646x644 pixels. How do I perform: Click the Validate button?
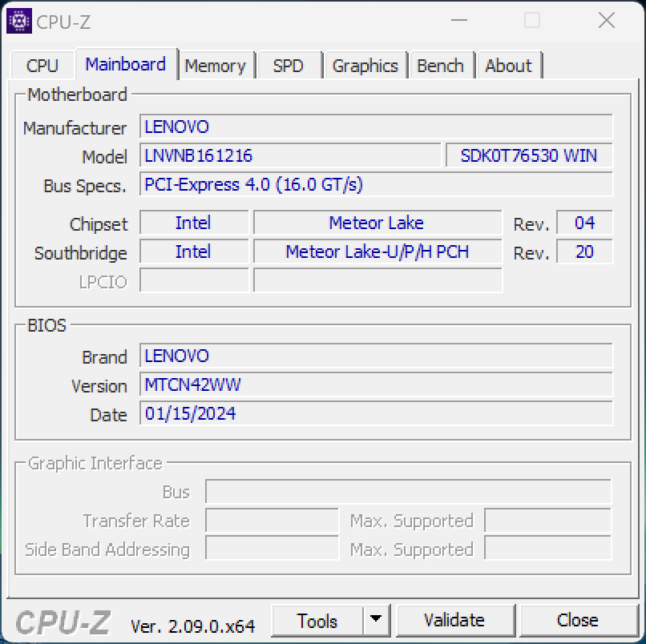point(454,621)
